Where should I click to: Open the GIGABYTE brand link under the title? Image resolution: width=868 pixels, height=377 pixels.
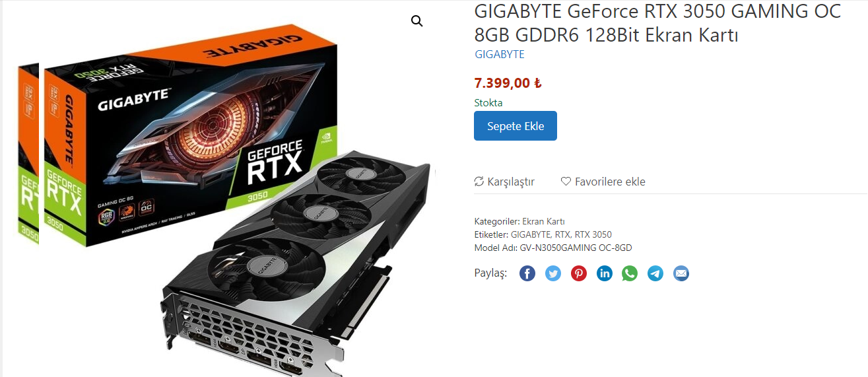(x=500, y=54)
